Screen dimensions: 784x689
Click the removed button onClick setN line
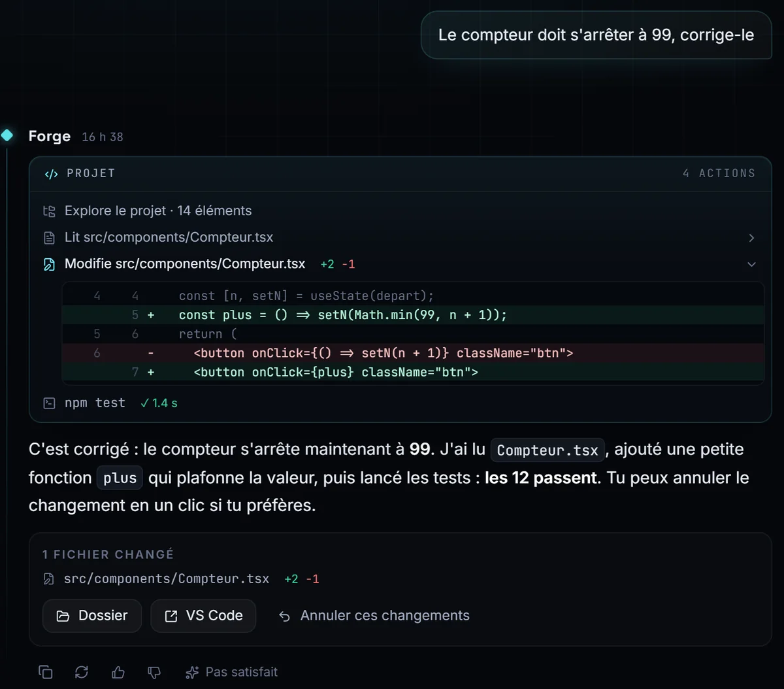pos(413,353)
